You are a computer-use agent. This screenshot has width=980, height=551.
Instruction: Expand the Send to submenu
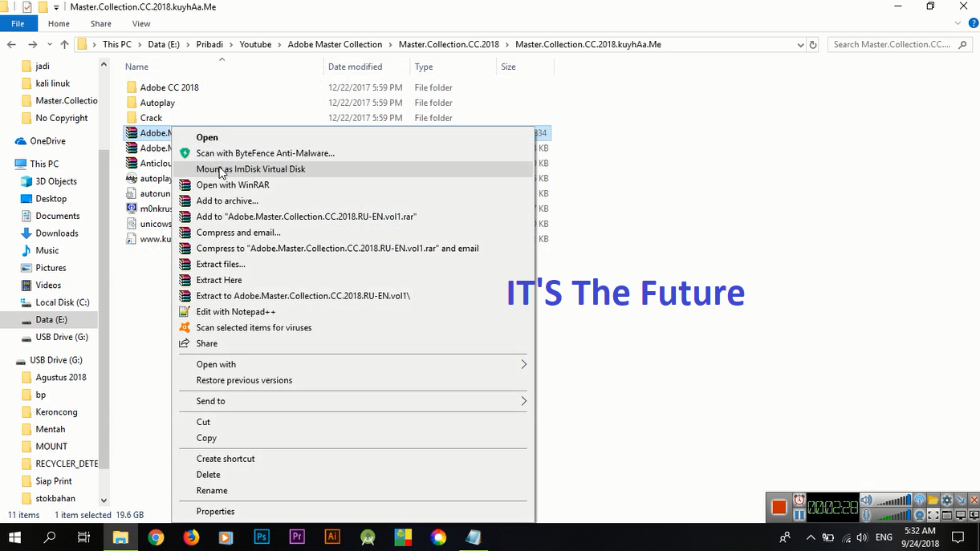pos(211,401)
